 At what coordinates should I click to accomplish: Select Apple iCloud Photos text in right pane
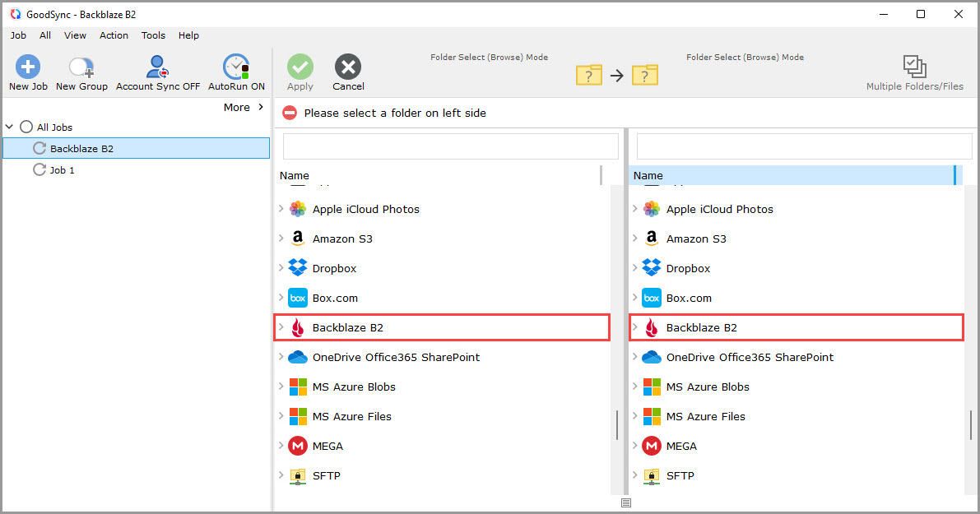coord(719,209)
